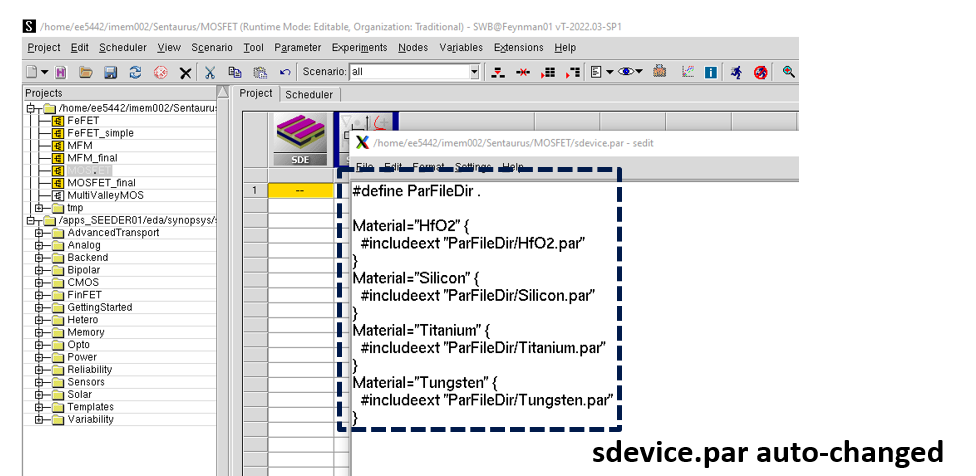The height and width of the screenshot is (476, 976).
Task: Click the yellow experiment cell in row 1
Action: click(x=300, y=190)
